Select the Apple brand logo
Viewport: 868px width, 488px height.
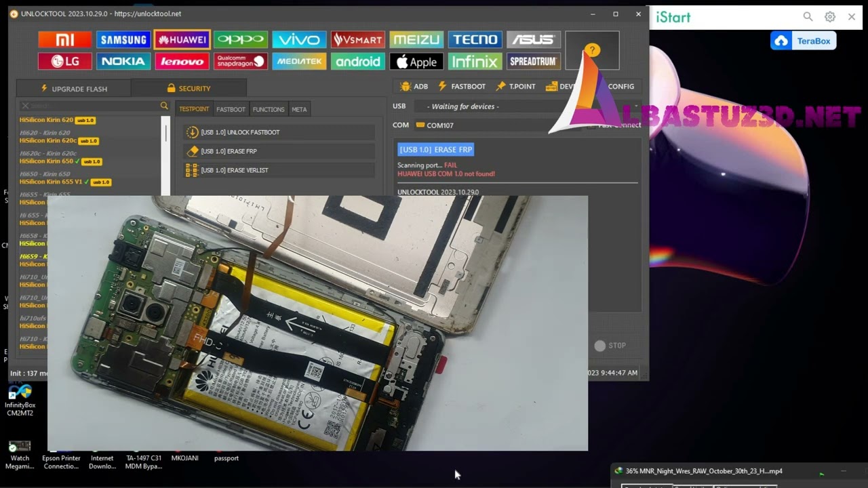pyautogui.click(x=416, y=62)
